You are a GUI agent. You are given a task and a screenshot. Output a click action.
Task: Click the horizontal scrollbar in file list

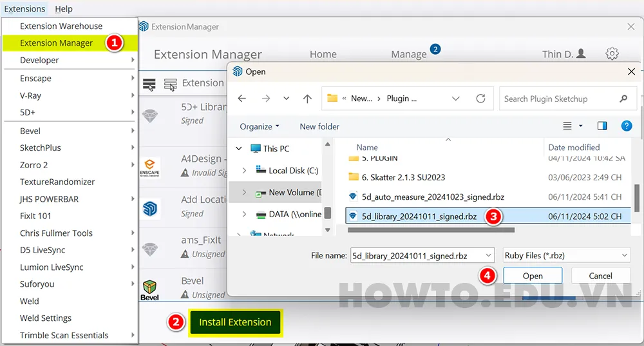coord(430,229)
